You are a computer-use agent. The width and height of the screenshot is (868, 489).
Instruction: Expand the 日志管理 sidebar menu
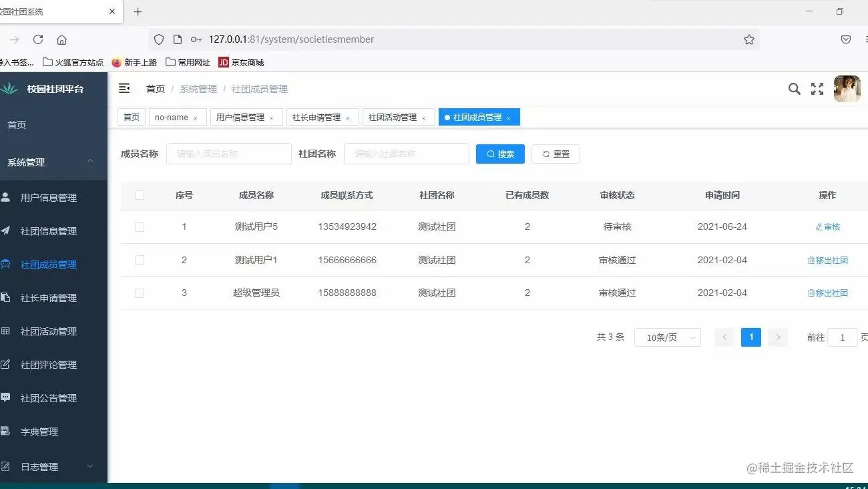53,466
